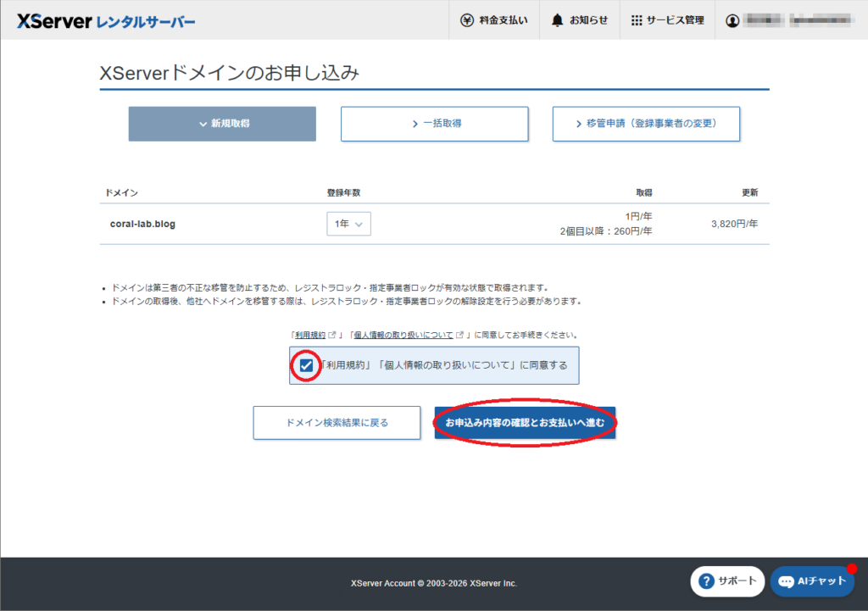Select the 新規取得 tab
The image size is (868, 611).
pyautogui.click(x=221, y=123)
